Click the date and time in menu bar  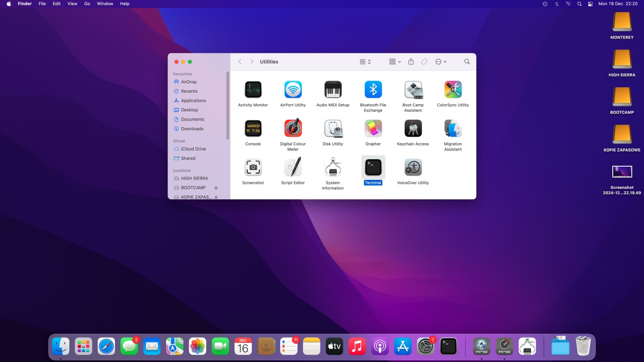(618, 4)
